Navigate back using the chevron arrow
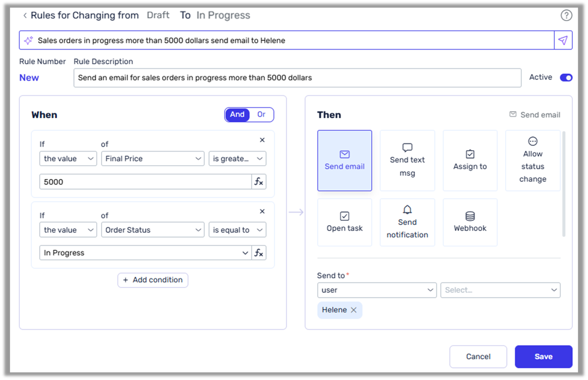The height and width of the screenshot is (380, 588). point(25,15)
